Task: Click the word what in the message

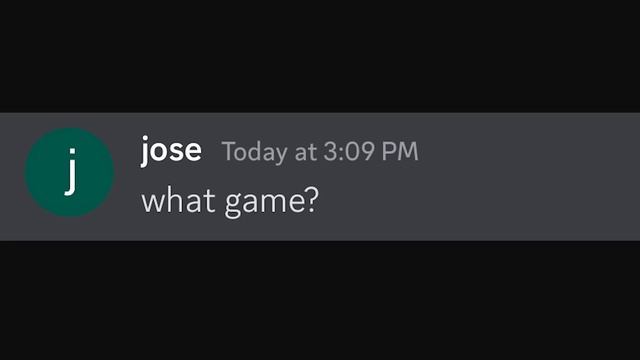Action: pyautogui.click(x=178, y=200)
